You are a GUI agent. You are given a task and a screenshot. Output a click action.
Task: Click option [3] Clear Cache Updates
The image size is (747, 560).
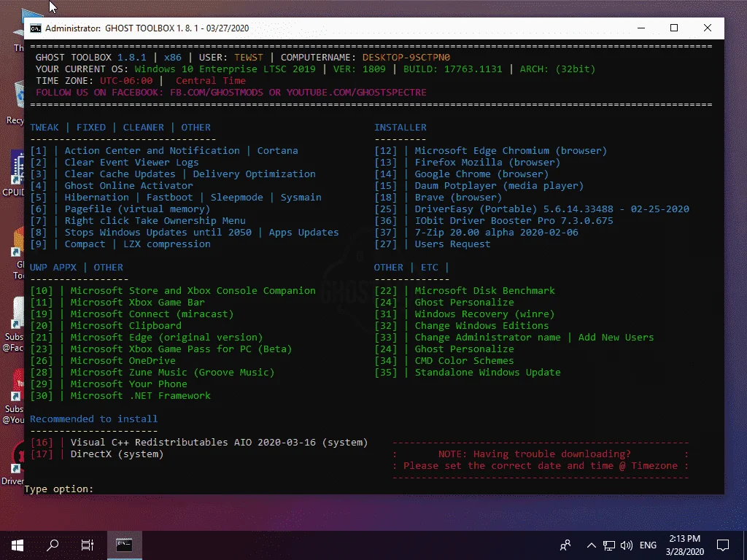click(x=172, y=174)
